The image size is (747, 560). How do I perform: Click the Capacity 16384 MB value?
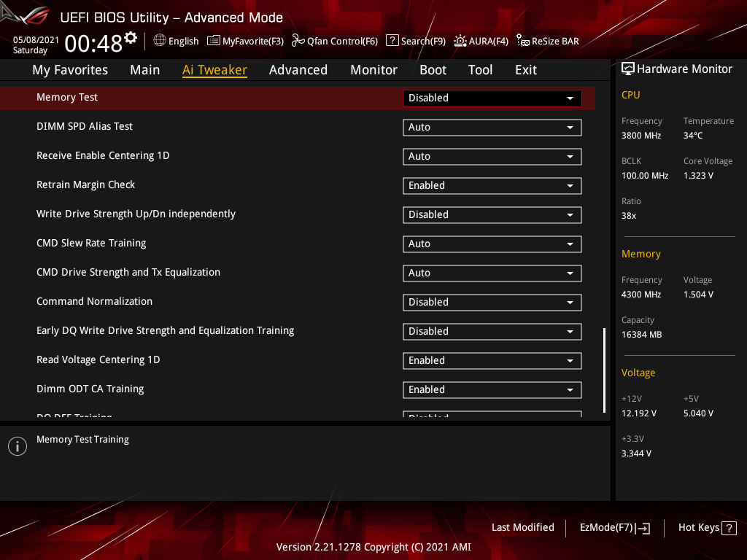pos(642,335)
